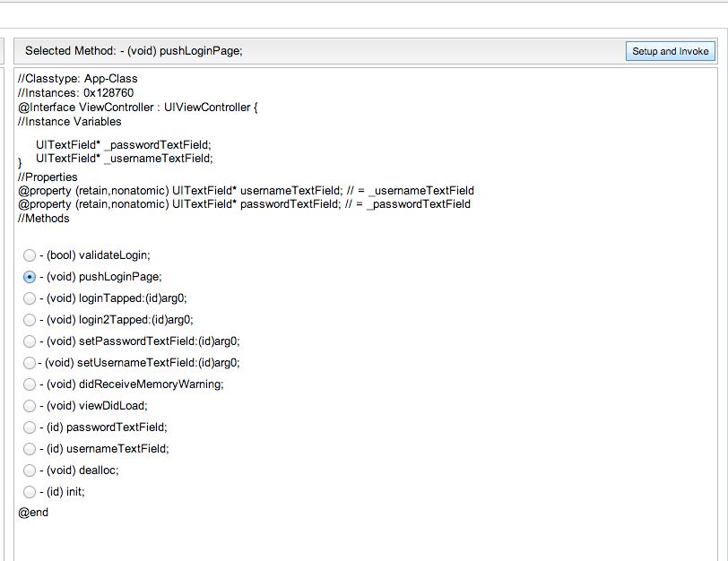This screenshot has height=561, width=728.
Task: Click the @interface ViewController declaration line
Action: (137, 108)
